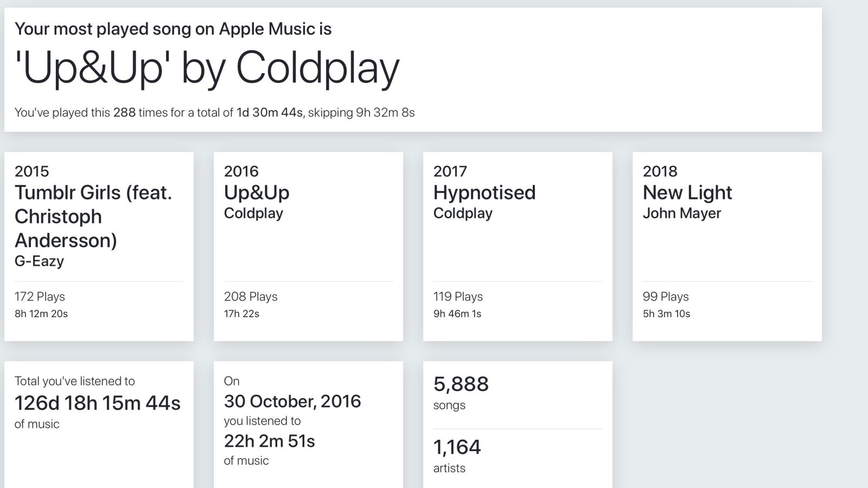868x488 pixels.
Task: Open the 2016 Up&Up song title
Action: tap(257, 192)
